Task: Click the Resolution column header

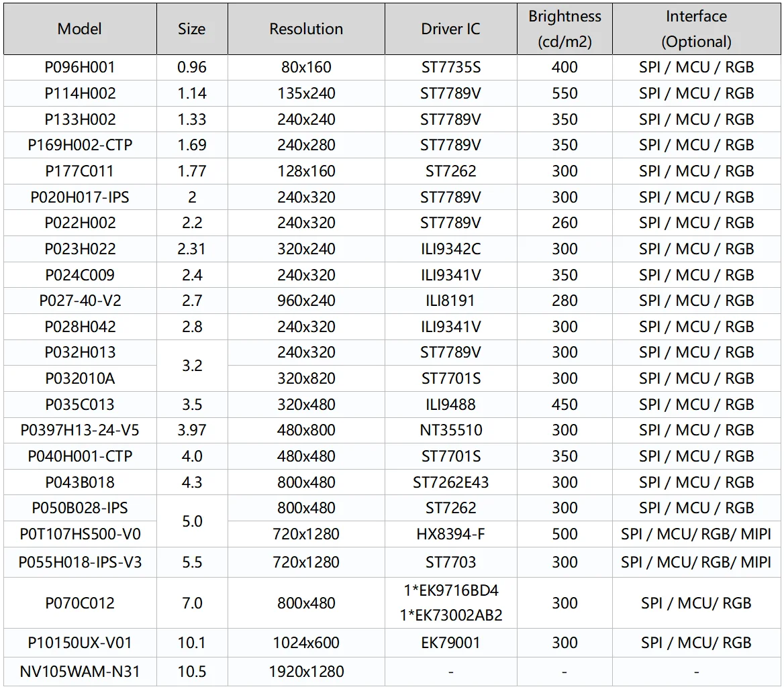Action: click(x=306, y=29)
